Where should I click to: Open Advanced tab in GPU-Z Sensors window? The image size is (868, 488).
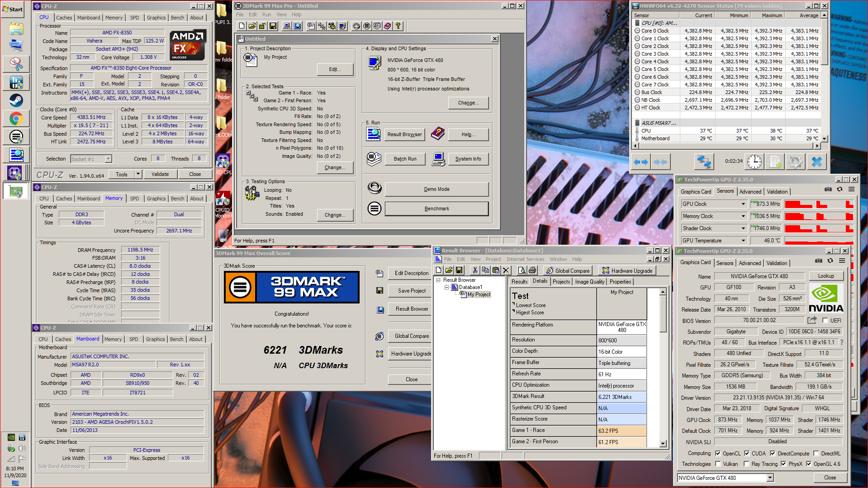tap(750, 191)
